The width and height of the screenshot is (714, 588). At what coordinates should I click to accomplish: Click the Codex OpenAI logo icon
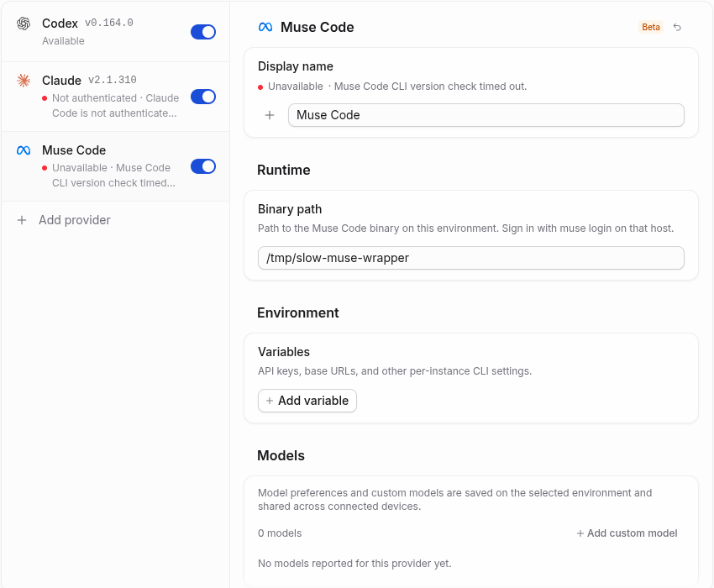tap(24, 24)
